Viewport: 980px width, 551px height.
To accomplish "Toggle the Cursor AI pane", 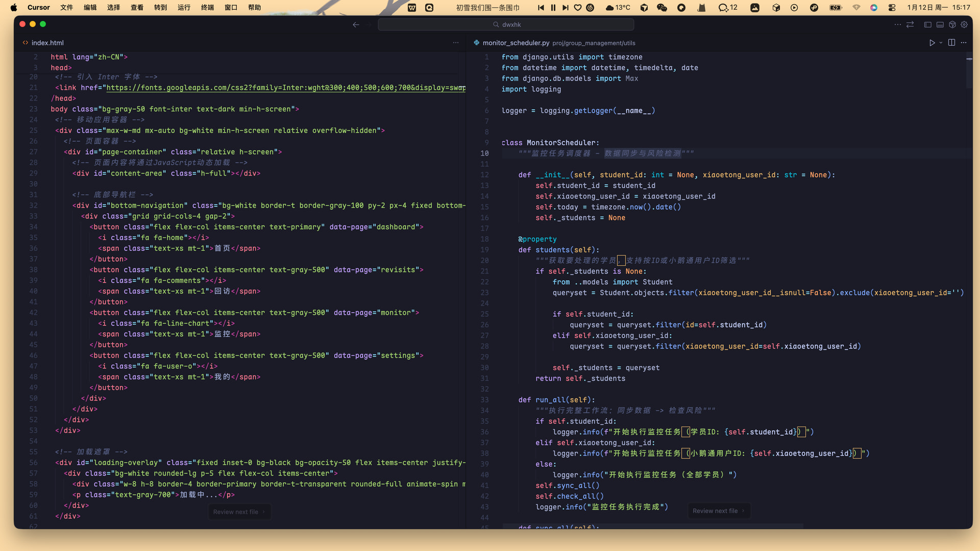I will click(x=952, y=24).
